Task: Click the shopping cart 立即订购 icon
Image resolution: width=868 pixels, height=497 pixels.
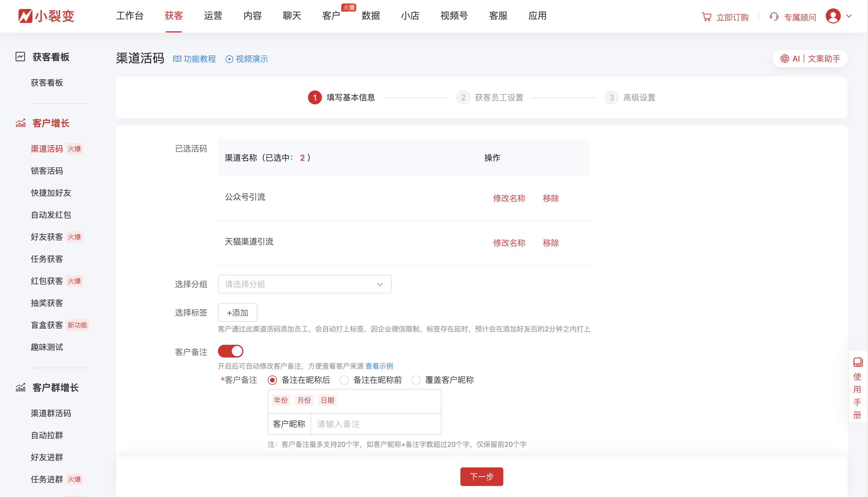Action: click(707, 17)
